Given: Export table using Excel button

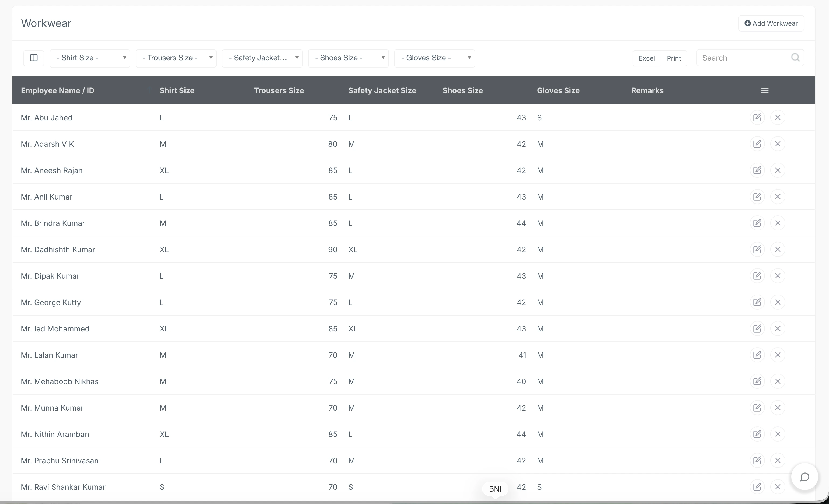Looking at the screenshot, I should coord(647,58).
